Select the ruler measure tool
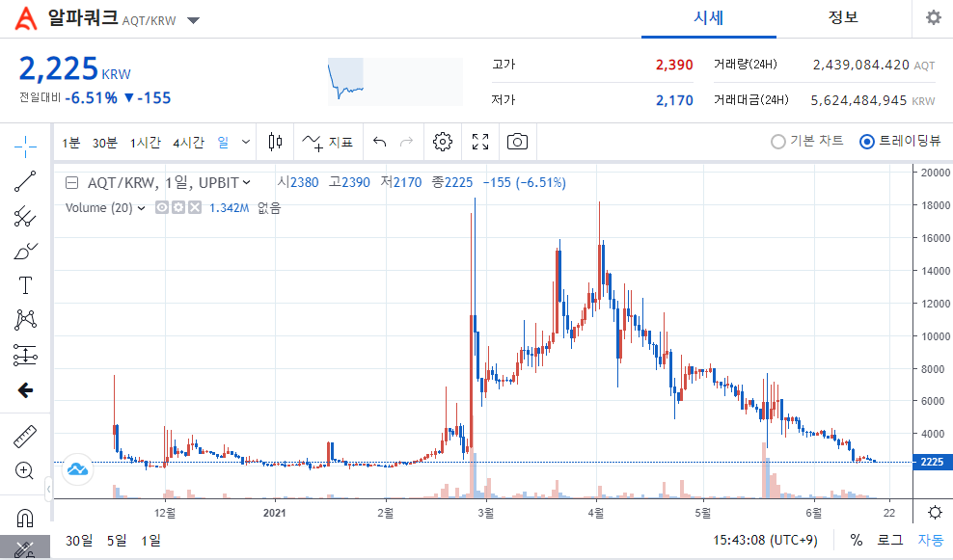Viewport: 953px width, 560px height. coord(25,436)
